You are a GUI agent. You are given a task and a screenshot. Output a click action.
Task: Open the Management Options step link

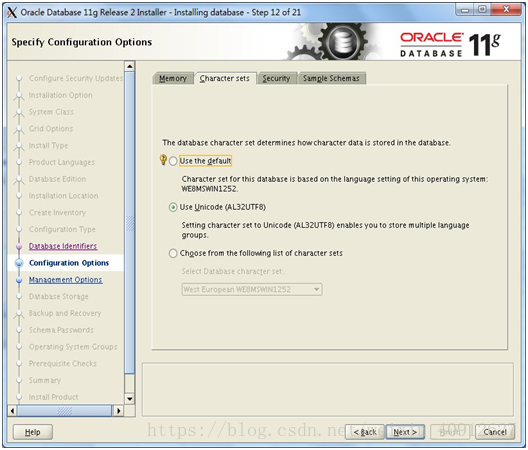(66, 280)
